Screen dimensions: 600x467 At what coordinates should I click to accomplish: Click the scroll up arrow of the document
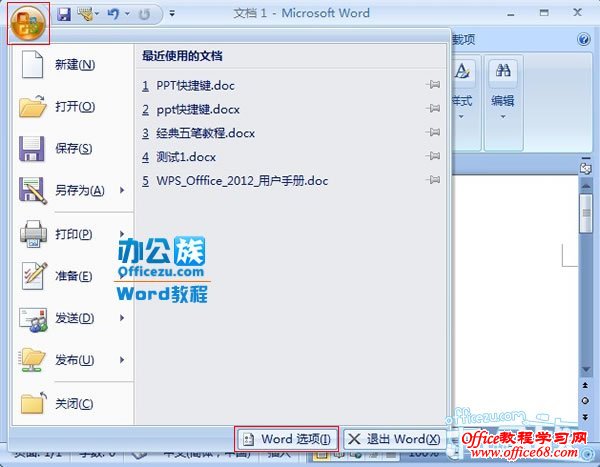tap(585, 186)
